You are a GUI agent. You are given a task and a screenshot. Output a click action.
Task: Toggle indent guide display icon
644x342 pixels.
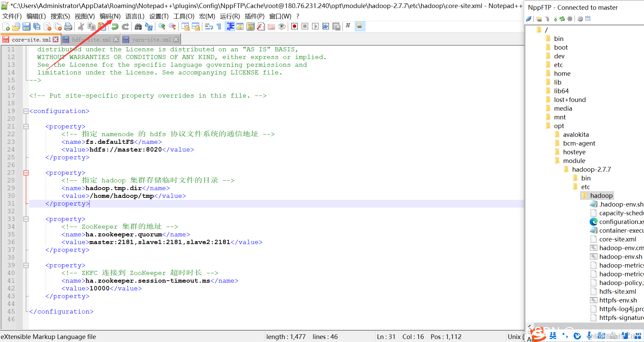click(x=230, y=26)
